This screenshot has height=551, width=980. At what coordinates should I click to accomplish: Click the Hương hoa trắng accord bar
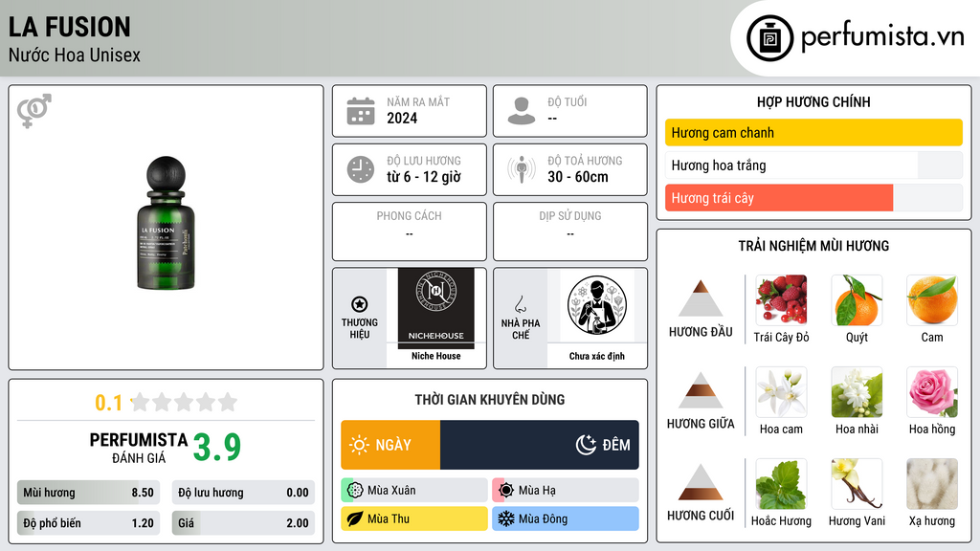click(813, 165)
